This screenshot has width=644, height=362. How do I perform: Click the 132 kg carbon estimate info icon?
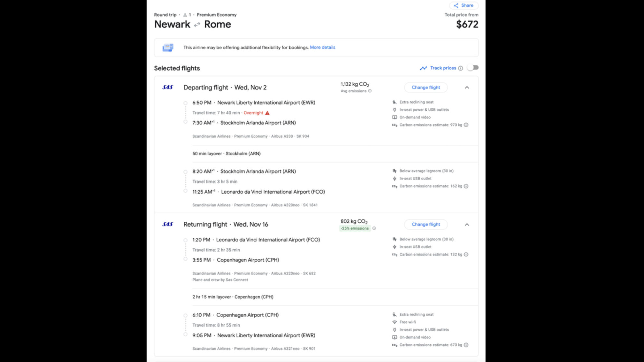(x=466, y=254)
